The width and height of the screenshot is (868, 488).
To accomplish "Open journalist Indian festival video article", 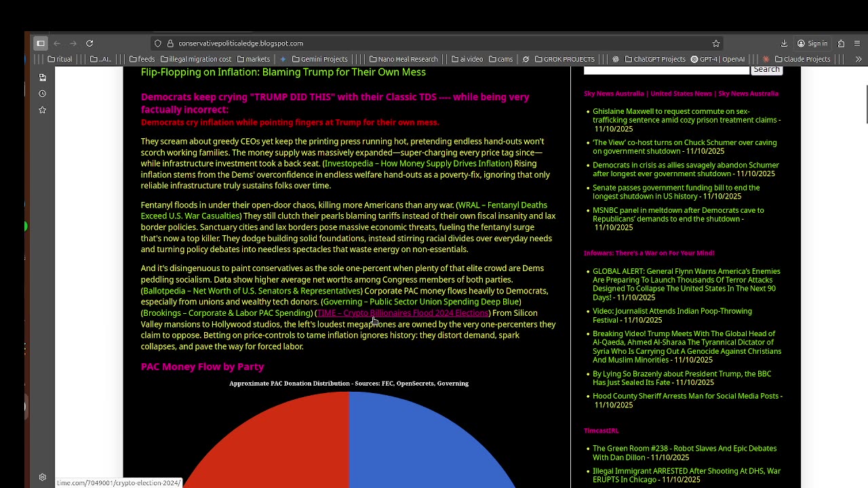I will (672, 315).
